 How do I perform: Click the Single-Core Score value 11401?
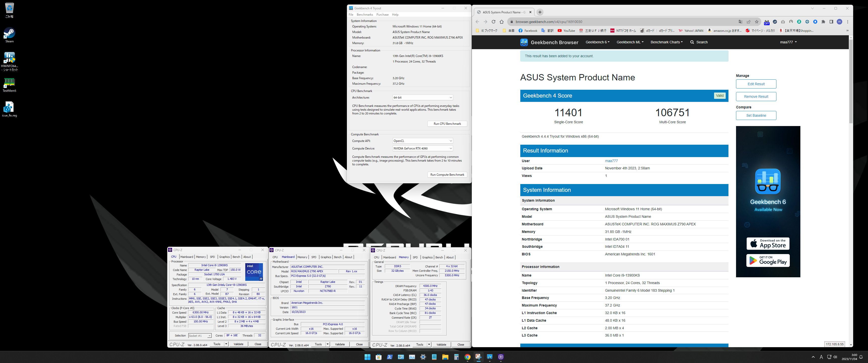568,112
